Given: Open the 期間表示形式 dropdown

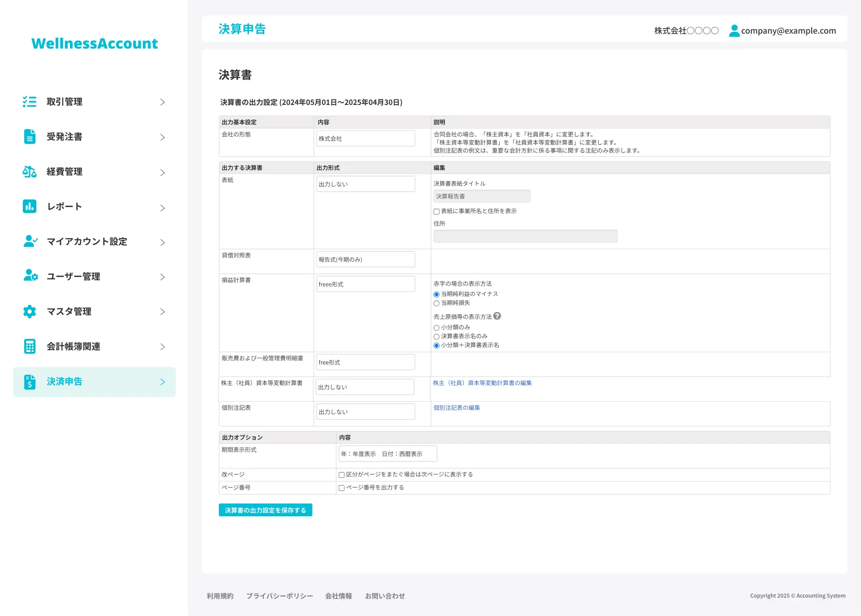Looking at the screenshot, I should click(x=387, y=454).
